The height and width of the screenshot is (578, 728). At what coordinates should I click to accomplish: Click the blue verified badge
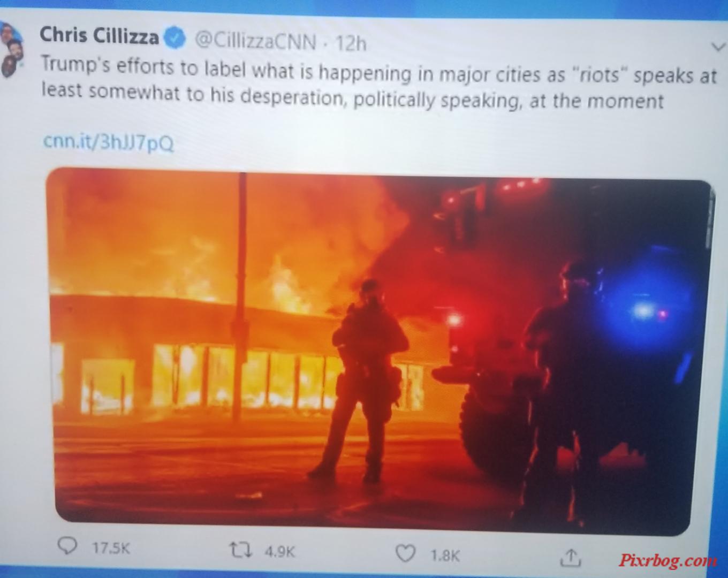point(175,39)
